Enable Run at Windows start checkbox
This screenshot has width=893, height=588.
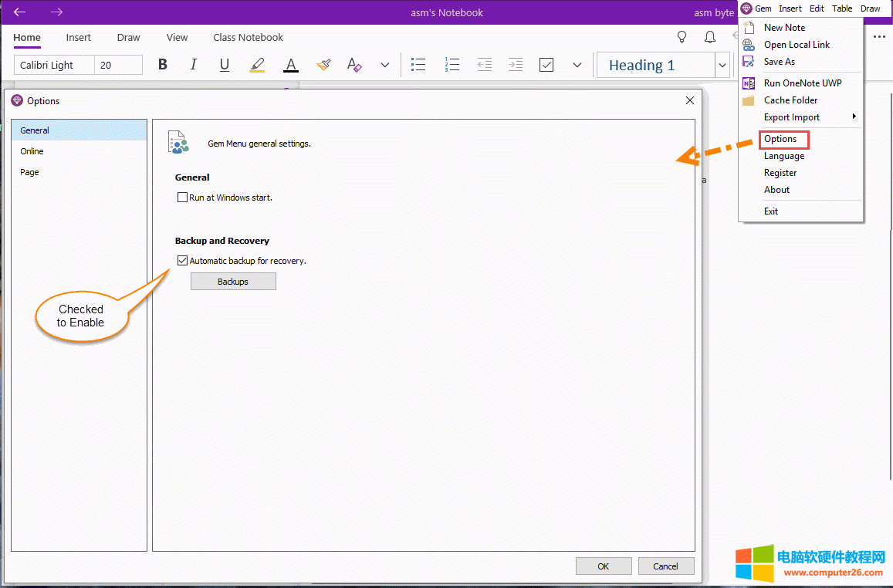(x=183, y=198)
